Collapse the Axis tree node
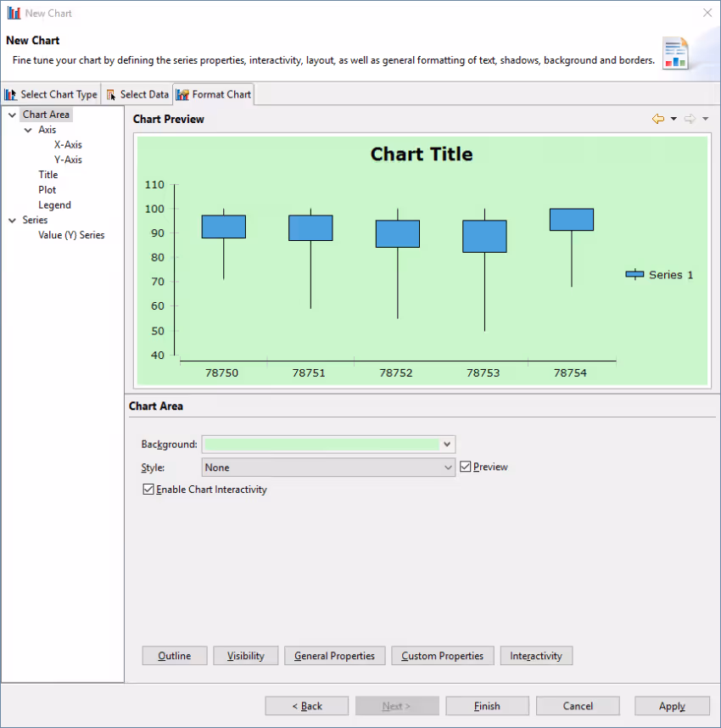This screenshot has width=721, height=728. point(28,130)
